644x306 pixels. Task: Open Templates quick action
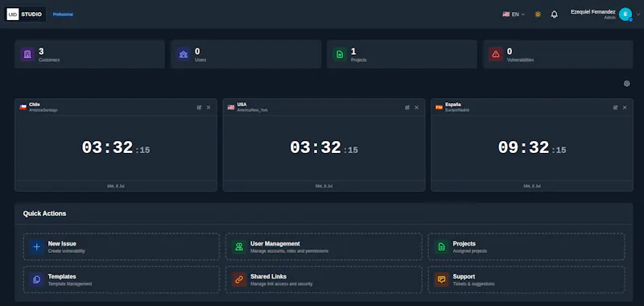click(x=122, y=279)
